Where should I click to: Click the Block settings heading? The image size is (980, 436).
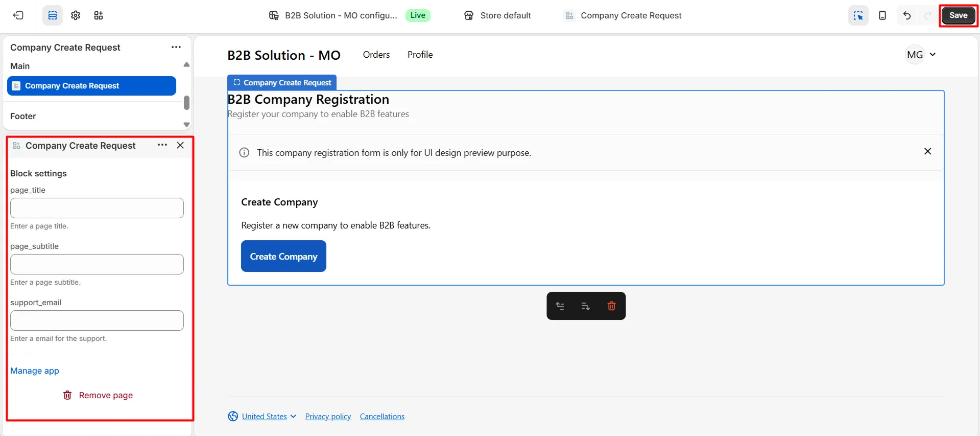click(x=38, y=173)
